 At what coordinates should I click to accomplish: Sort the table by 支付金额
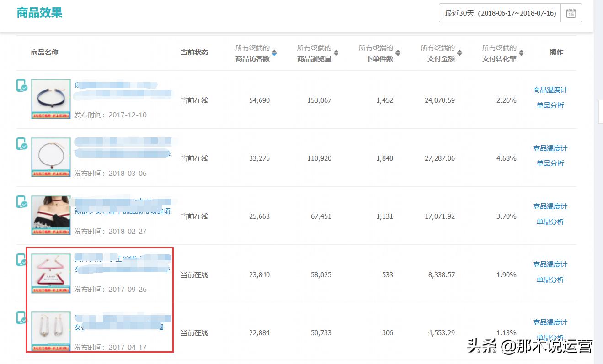[460, 53]
